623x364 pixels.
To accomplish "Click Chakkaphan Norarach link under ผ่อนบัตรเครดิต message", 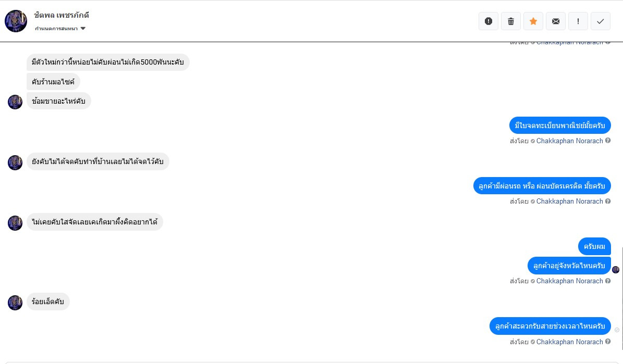I will (569, 201).
